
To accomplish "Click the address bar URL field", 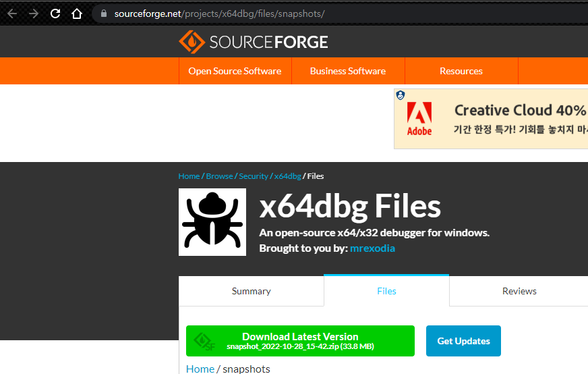I will (339, 14).
